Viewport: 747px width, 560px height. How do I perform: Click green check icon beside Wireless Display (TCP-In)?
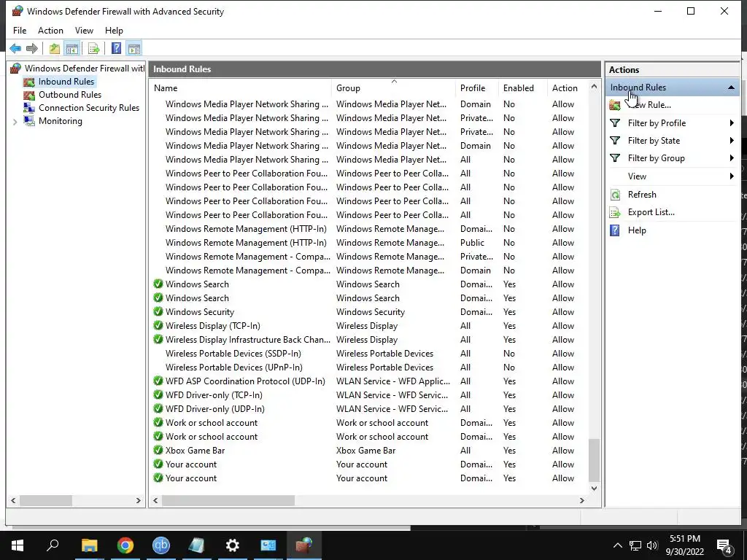pyautogui.click(x=158, y=326)
